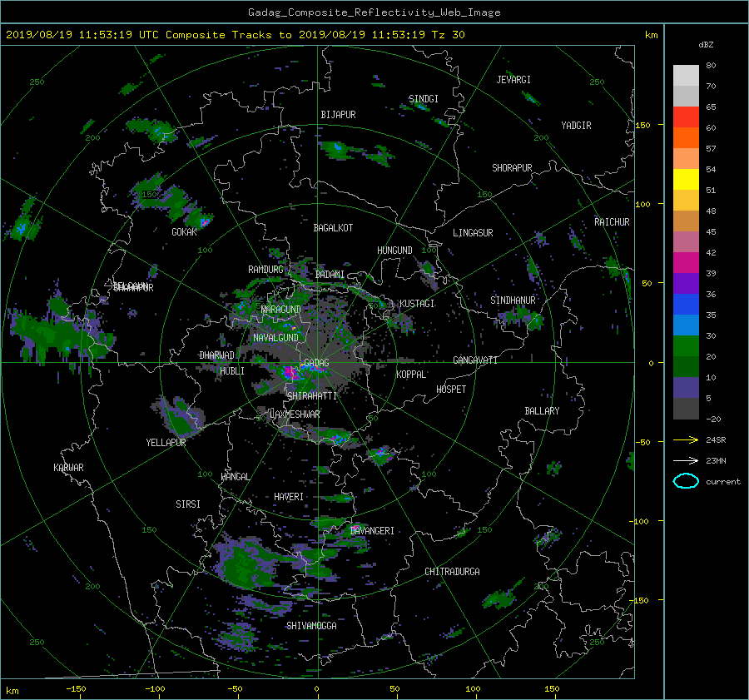Click the 'DHARWAD' city label
The image size is (749, 700).
(217, 355)
